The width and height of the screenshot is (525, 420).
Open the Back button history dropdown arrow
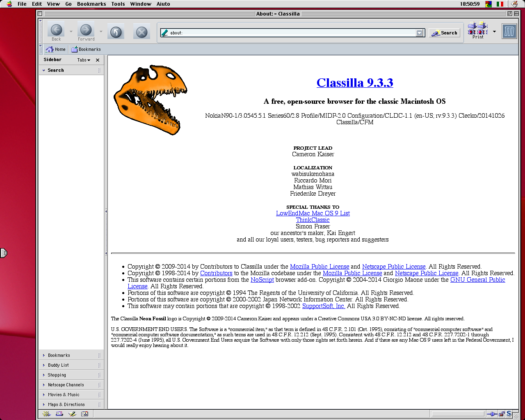(71, 32)
